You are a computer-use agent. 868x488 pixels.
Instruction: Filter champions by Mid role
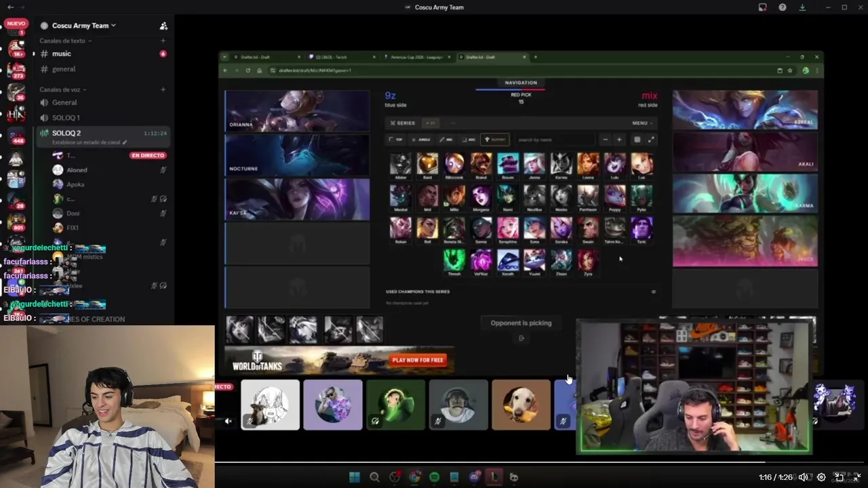point(446,140)
